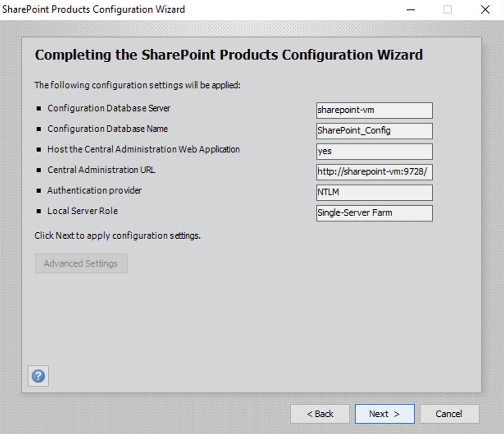Screen dimensions: 504x434
Task: Select the Central Administration URL field
Action: pos(374,172)
